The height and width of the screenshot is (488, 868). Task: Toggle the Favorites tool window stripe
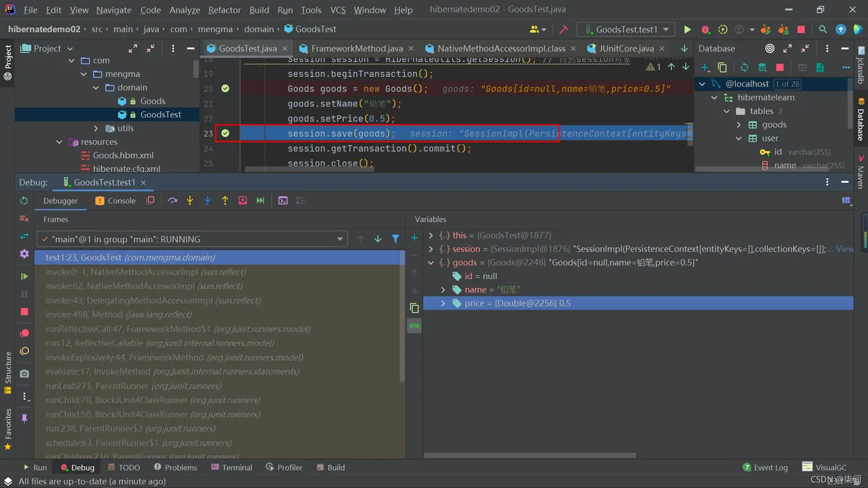click(x=8, y=428)
